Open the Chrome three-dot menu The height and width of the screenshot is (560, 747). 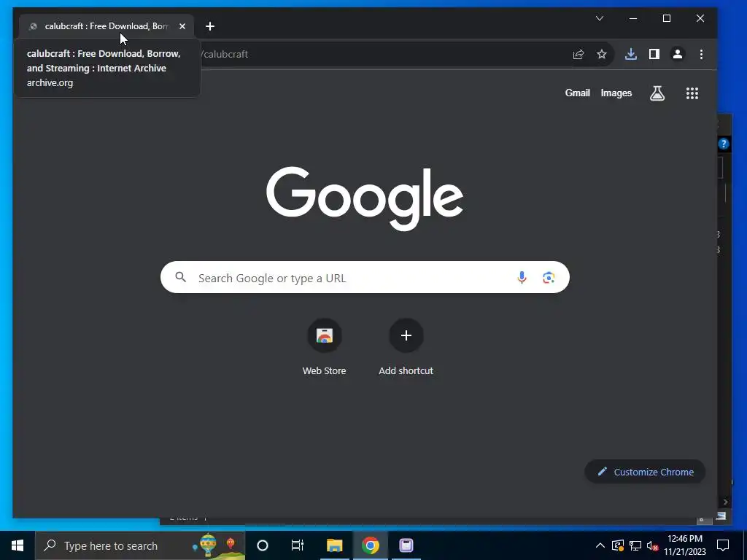click(701, 54)
